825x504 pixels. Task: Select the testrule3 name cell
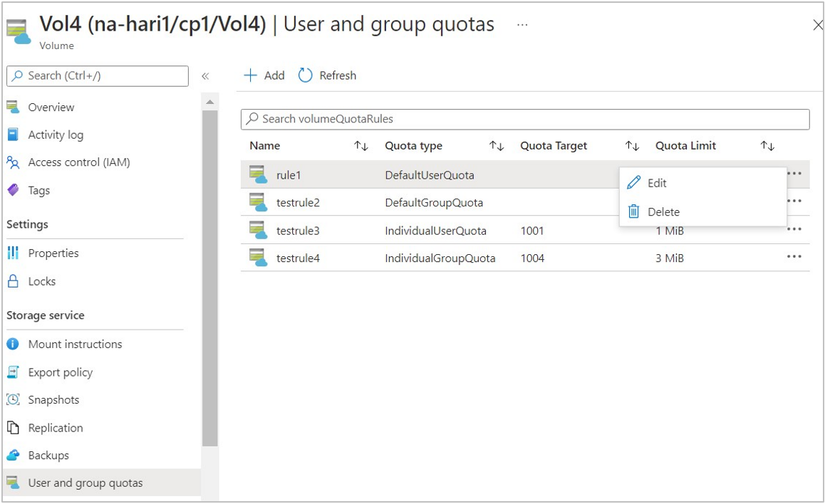(x=298, y=230)
